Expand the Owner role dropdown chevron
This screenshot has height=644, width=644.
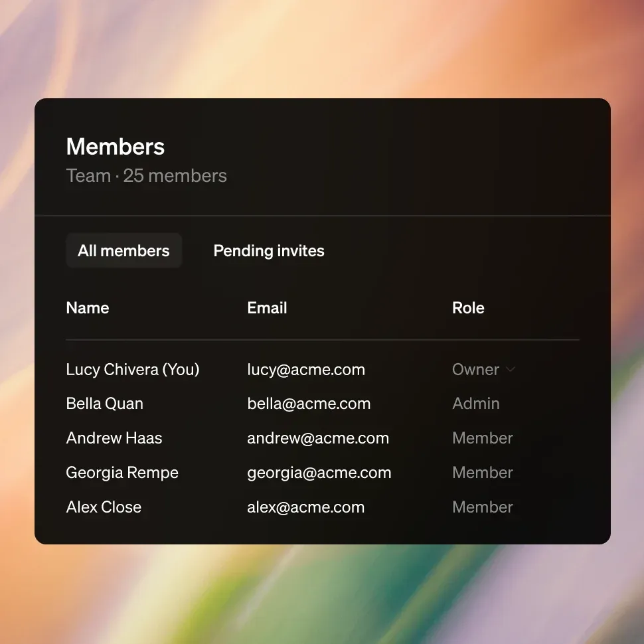click(510, 369)
